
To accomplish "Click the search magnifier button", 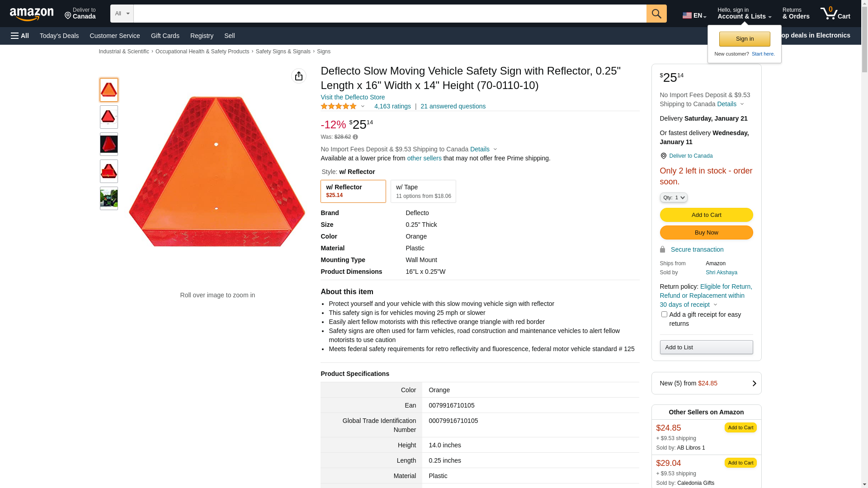I will 656,14.
